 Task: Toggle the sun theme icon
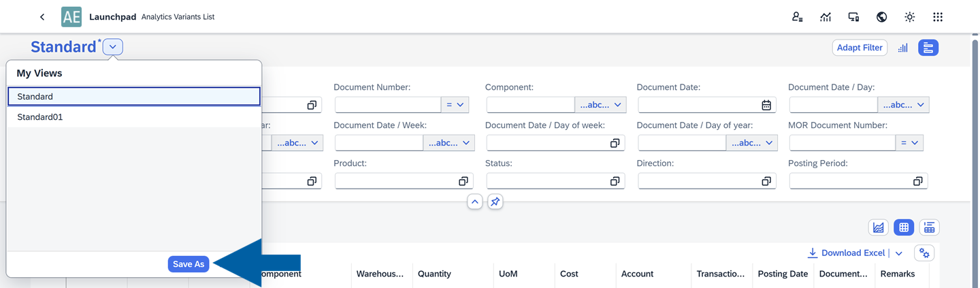tap(909, 17)
